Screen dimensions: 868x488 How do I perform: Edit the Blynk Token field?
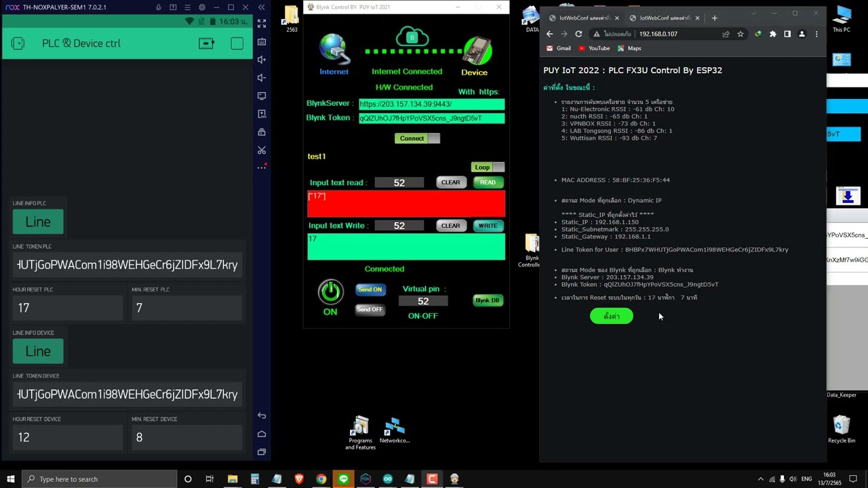431,118
